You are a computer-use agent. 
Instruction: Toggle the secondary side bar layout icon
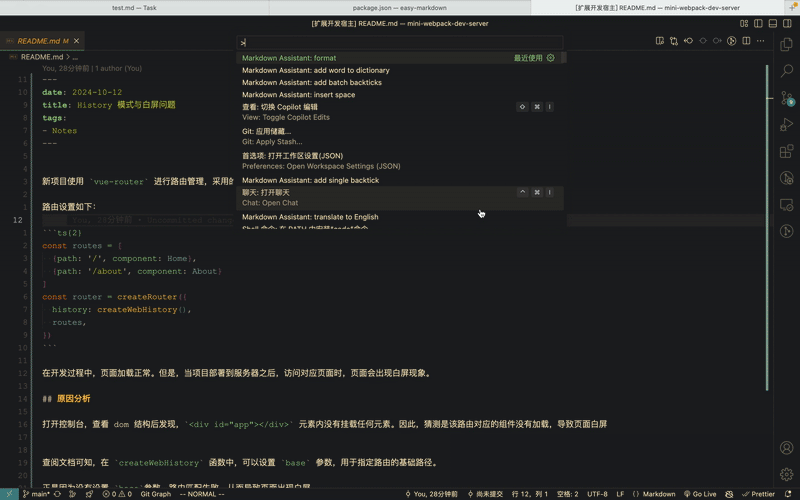(787, 23)
